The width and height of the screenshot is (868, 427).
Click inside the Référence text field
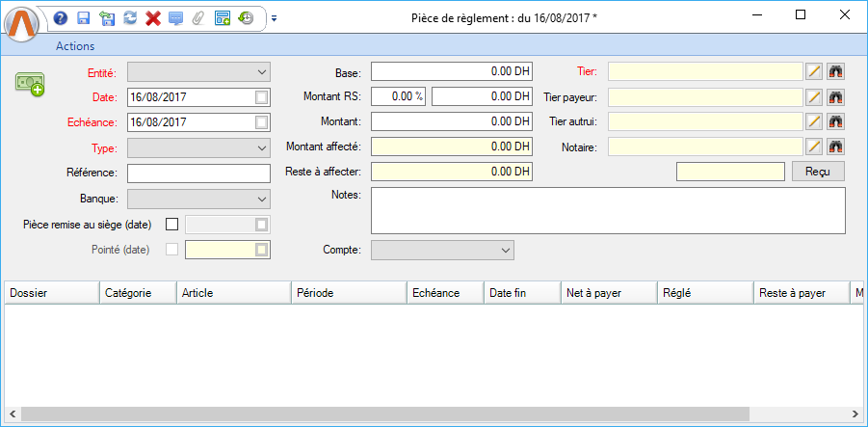(198, 173)
